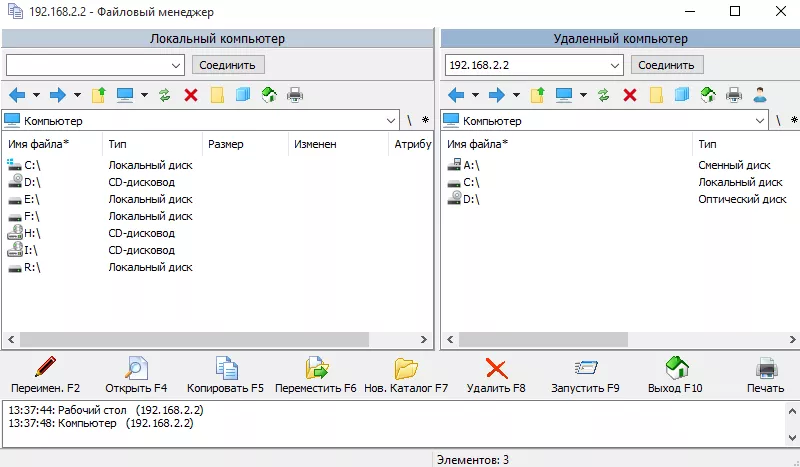Click Открыть F4 open button

tap(136, 375)
